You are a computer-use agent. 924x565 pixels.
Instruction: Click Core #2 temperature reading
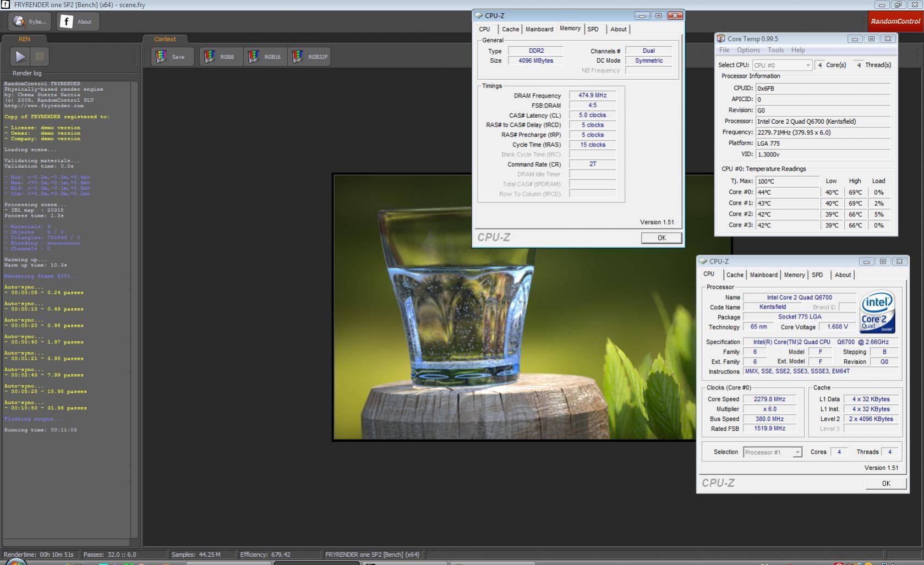[x=787, y=215]
